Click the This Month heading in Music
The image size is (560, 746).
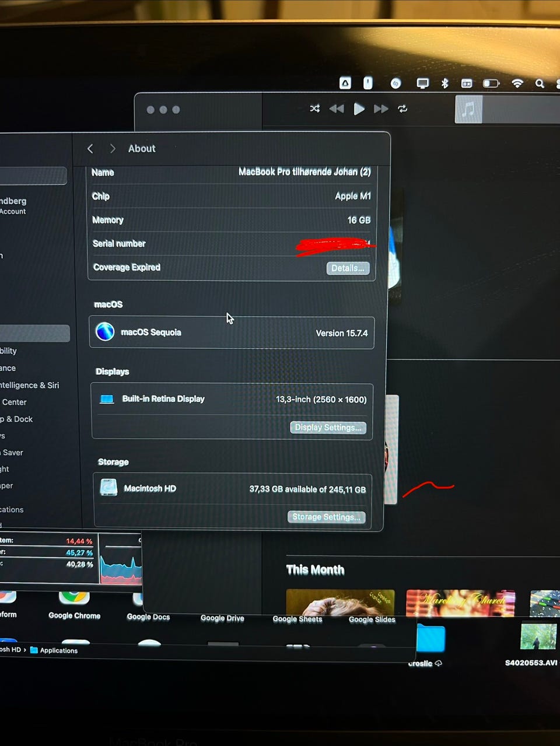point(315,570)
